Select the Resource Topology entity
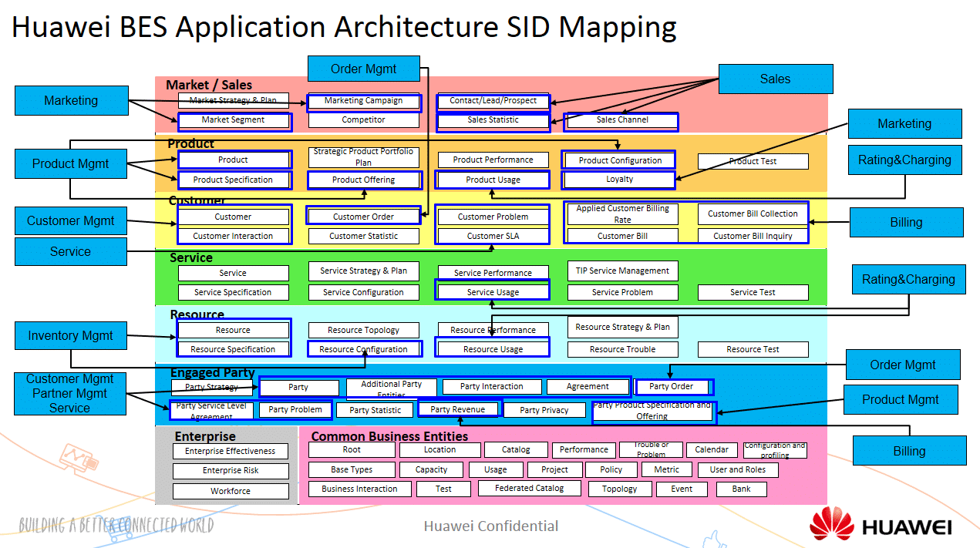This screenshot has width=980, height=548. point(364,330)
